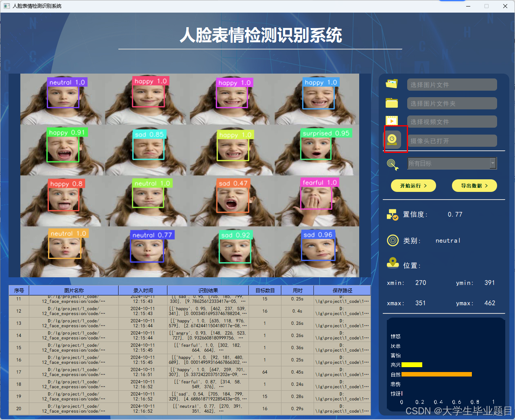Click the 0.45s duration cell
The width and height of the screenshot is (515, 420).
tap(297, 372)
